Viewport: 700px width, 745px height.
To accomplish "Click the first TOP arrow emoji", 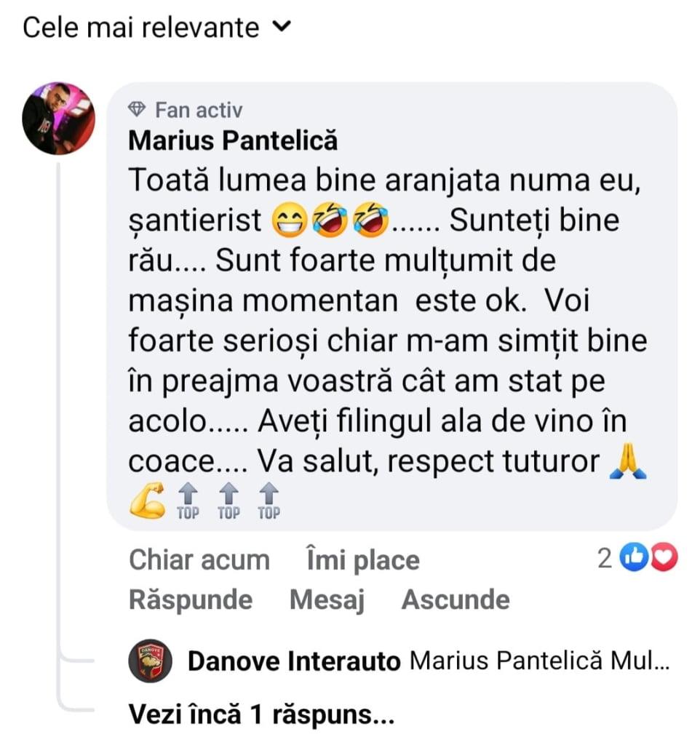I will 188,501.
